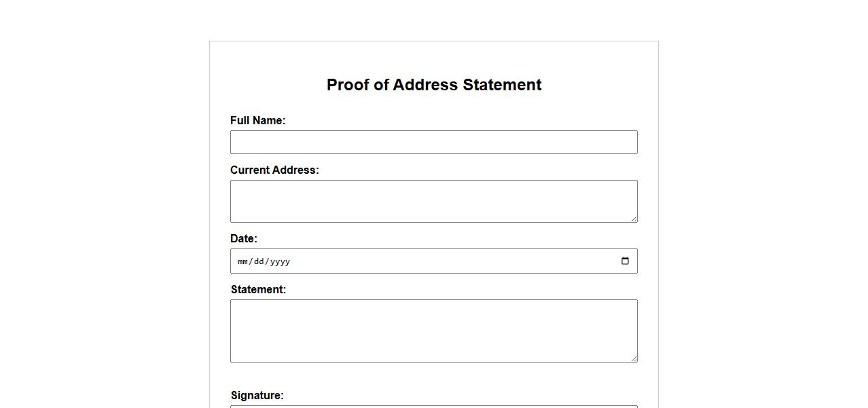The image size is (868, 408).
Task: Click resize grip of Statement textarea
Action: [634, 358]
